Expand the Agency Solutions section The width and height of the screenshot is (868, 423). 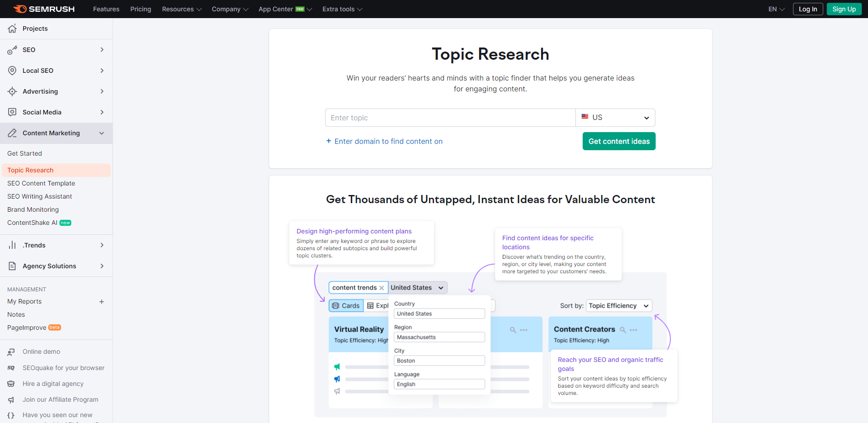click(102, 266)
